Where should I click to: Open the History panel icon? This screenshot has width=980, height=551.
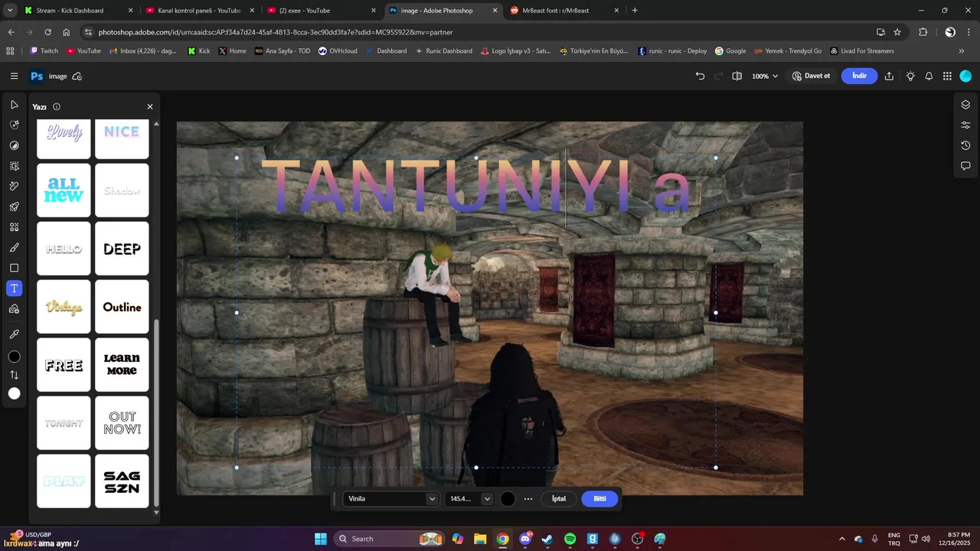965,145
